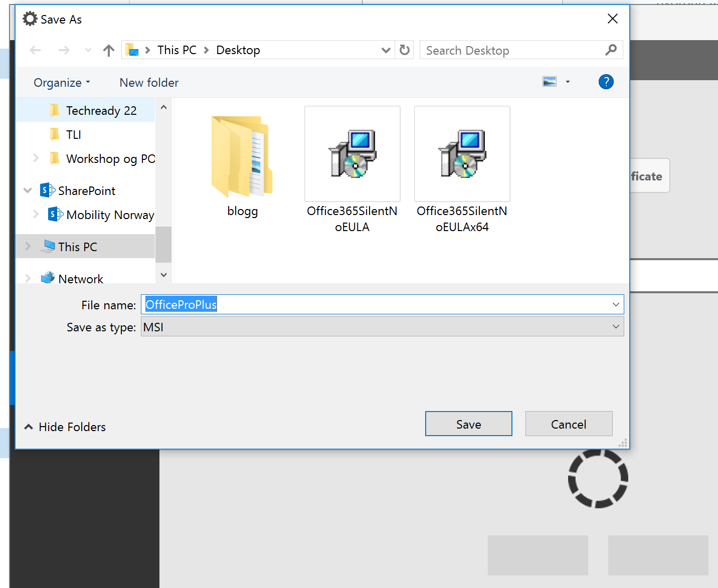Open the Save as type dropdown

point(616,327)
